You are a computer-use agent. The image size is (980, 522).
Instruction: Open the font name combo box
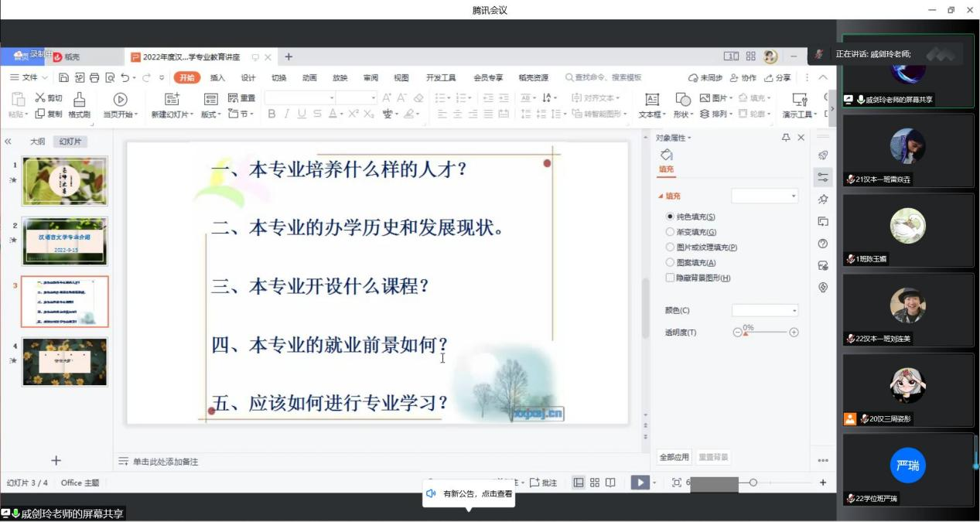click(300, 98)
